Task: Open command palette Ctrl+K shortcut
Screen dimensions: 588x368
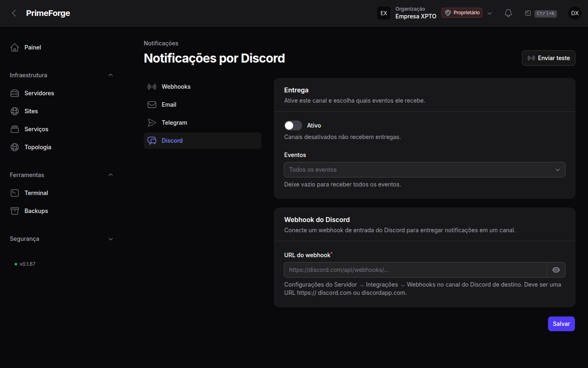Action: (541, 13)
